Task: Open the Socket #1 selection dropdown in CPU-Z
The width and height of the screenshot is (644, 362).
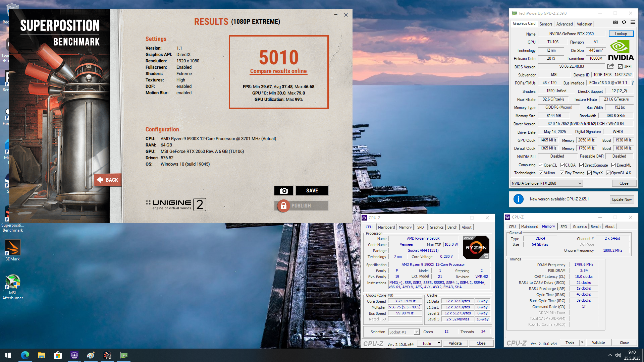Action: tap(404, 332)
